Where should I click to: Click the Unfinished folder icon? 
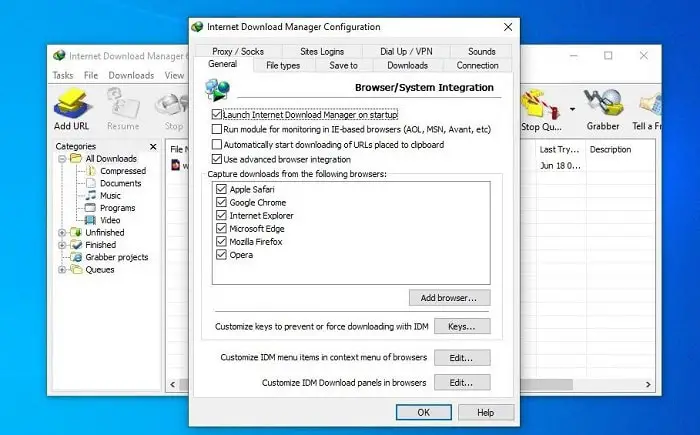click(76, 232)
